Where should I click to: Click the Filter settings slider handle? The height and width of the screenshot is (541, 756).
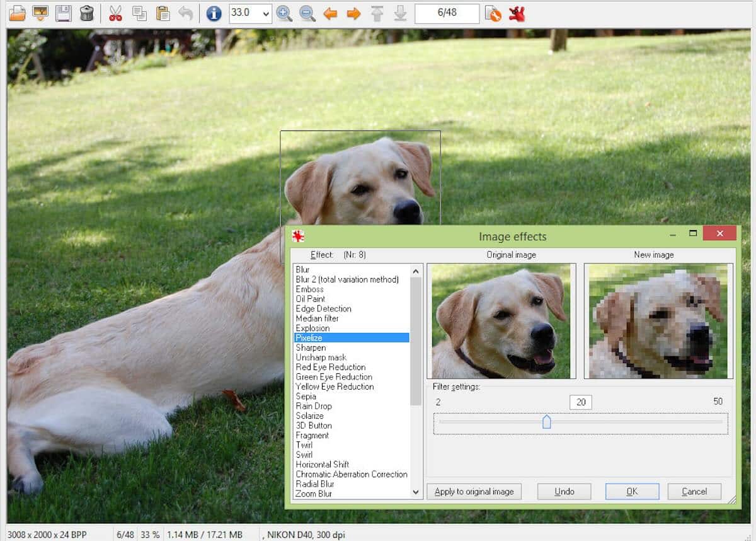(x=547, y=421)
